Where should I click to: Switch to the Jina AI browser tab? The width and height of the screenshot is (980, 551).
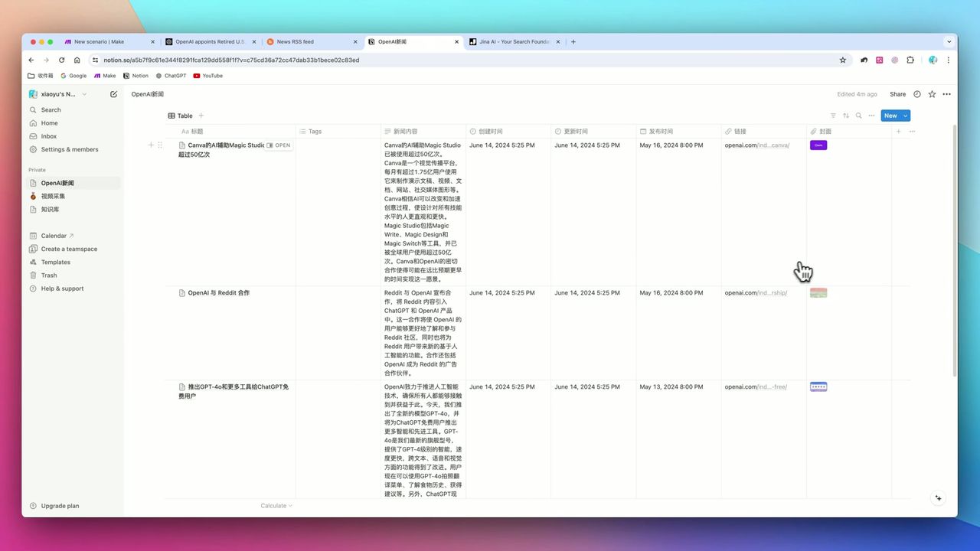tap(514, 41)
